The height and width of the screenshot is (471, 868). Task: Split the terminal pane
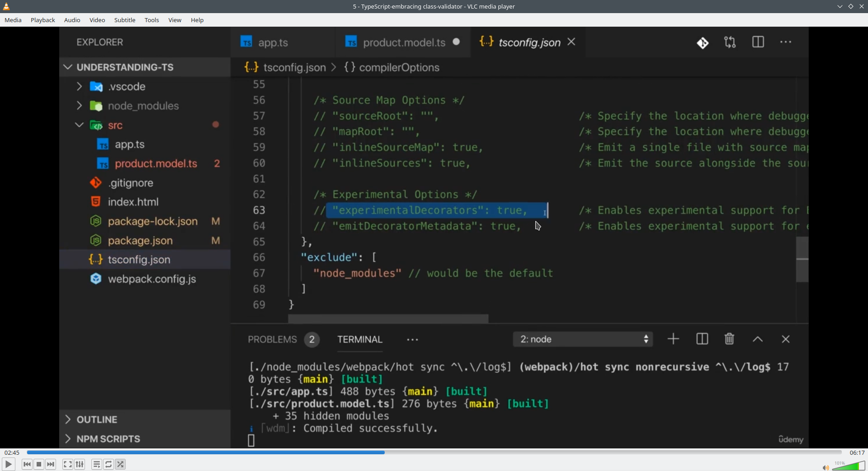tap(702, 339)
